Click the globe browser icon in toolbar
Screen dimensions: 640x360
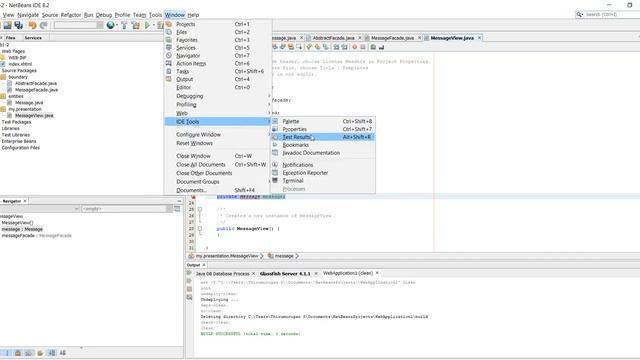110,25
